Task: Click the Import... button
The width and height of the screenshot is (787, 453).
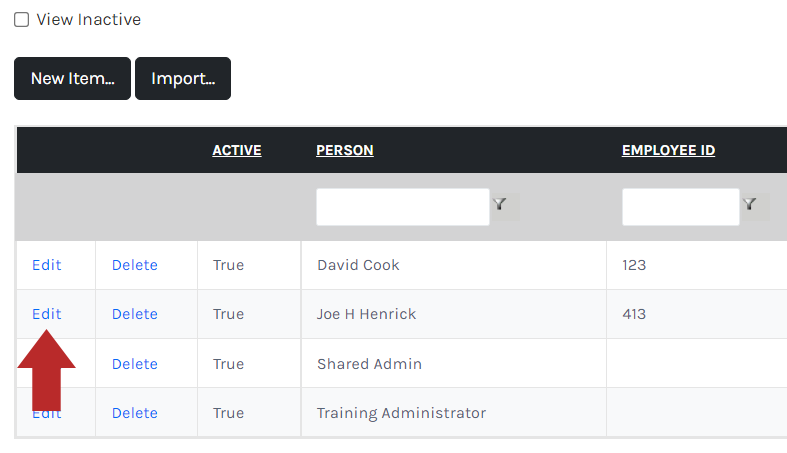Action: (x=183, y=79)
